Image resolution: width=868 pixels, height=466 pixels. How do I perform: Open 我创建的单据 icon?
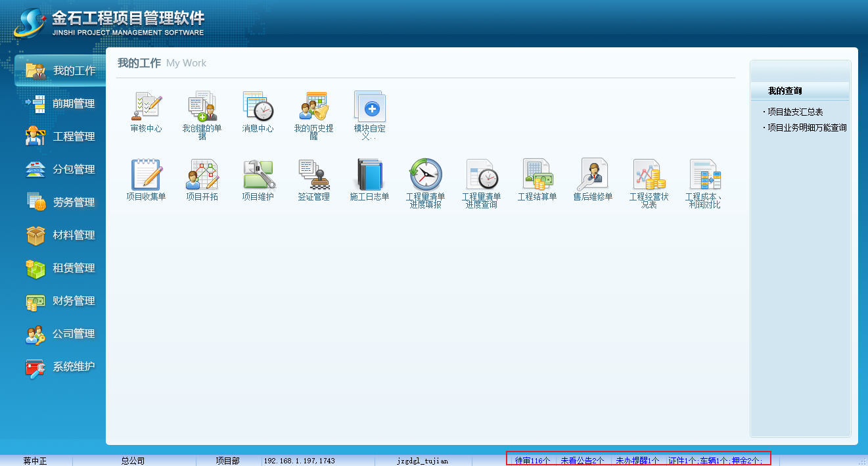202,106
